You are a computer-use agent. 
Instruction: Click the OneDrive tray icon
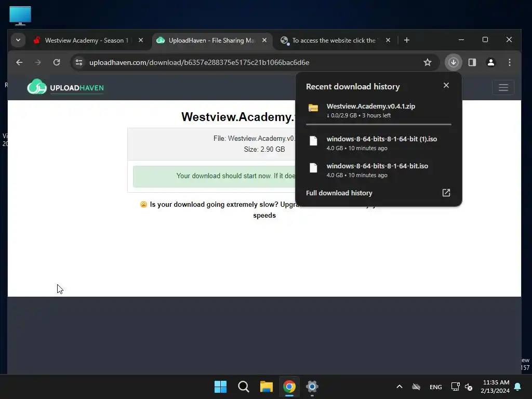pyautogui.click(x=416, y=387)
